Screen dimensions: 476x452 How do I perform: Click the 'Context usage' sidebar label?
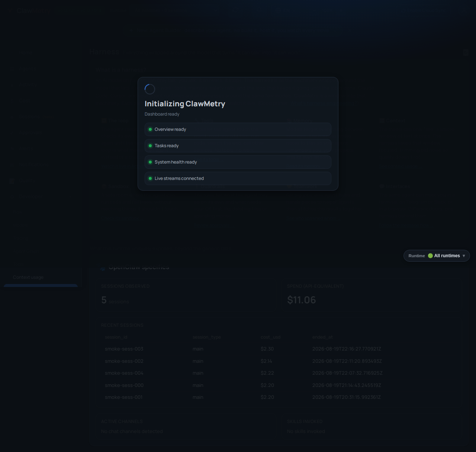coord(28,277)
